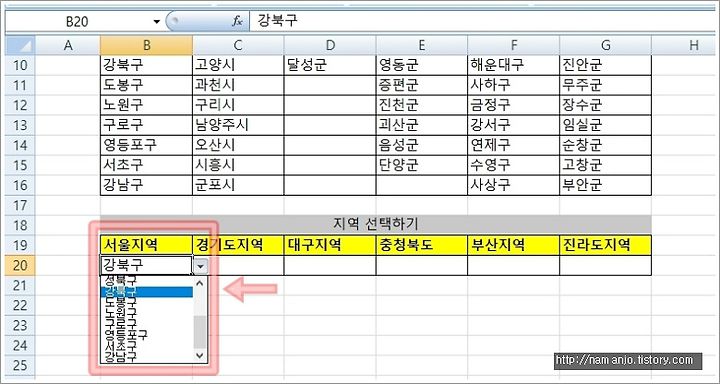The width and height of the screenshot is (720, 384).
Task: Select column A header
Action: point(68,45)
